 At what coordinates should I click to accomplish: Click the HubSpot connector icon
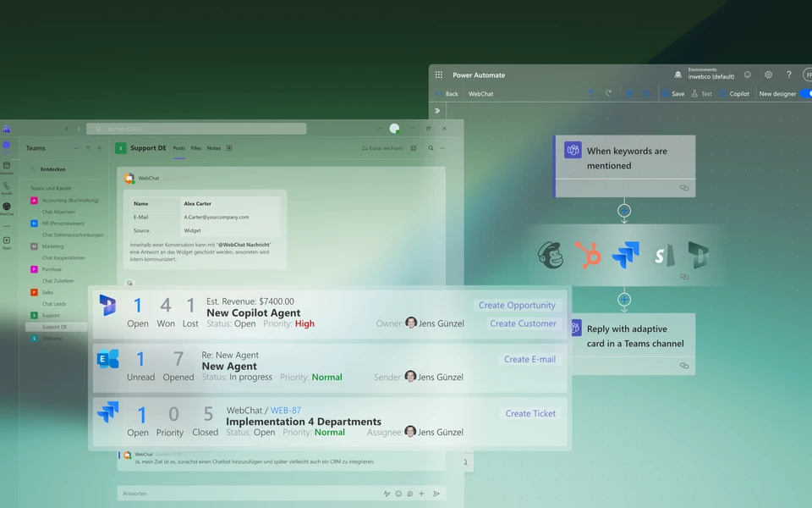(589, 255)
